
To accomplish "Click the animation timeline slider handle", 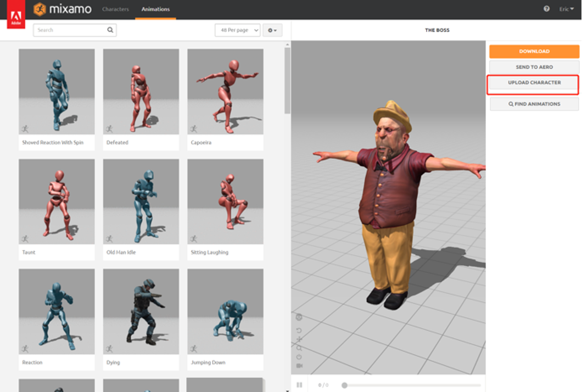I will 344,385.
